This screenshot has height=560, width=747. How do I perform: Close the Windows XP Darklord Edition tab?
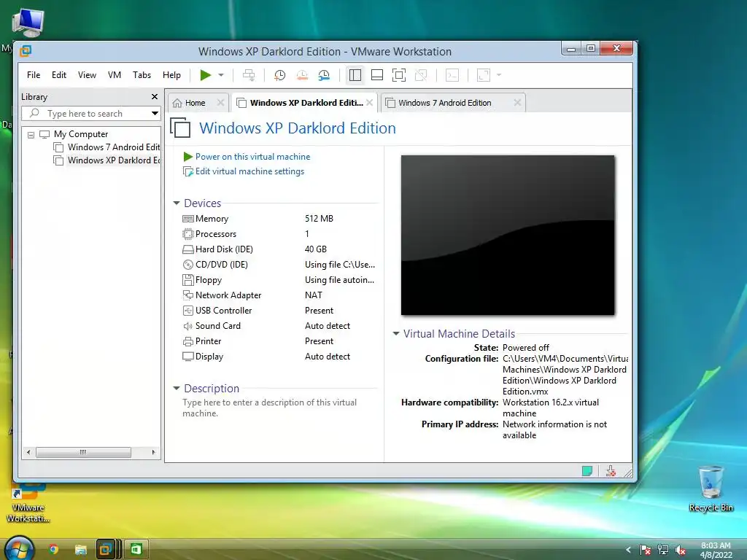pos(369,102)
